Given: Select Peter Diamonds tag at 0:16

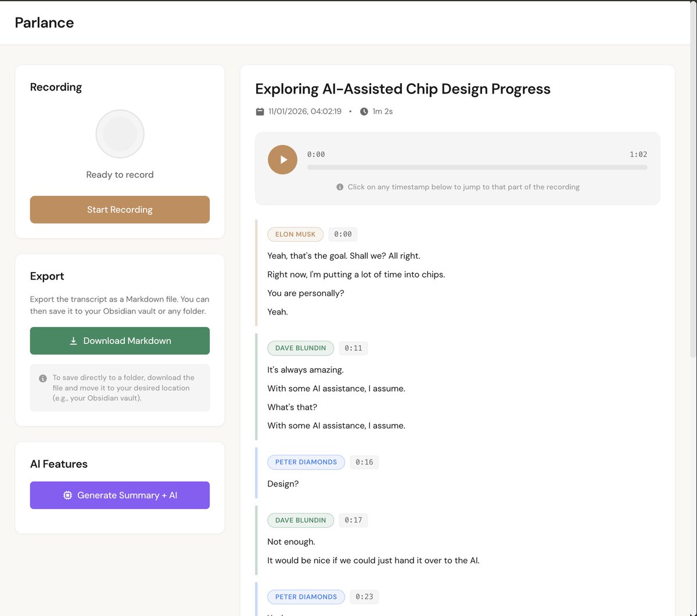Looking at the screenshot, I should (x=306, y=462).
